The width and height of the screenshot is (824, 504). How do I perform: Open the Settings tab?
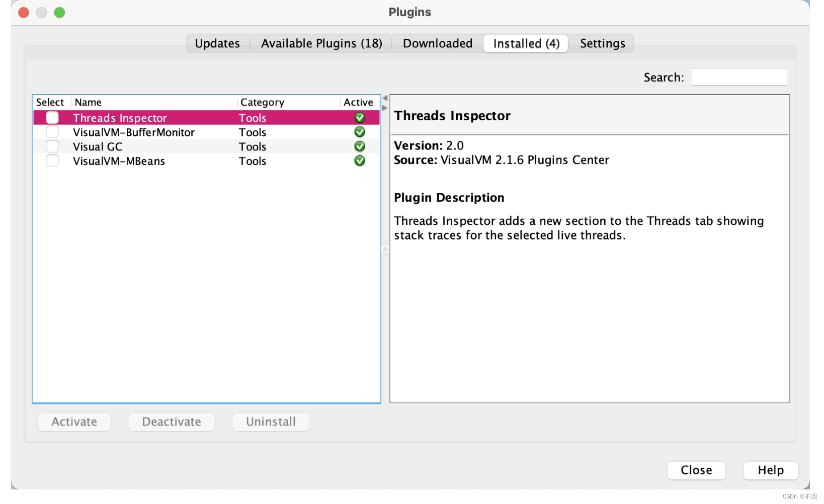coord(602,44)
